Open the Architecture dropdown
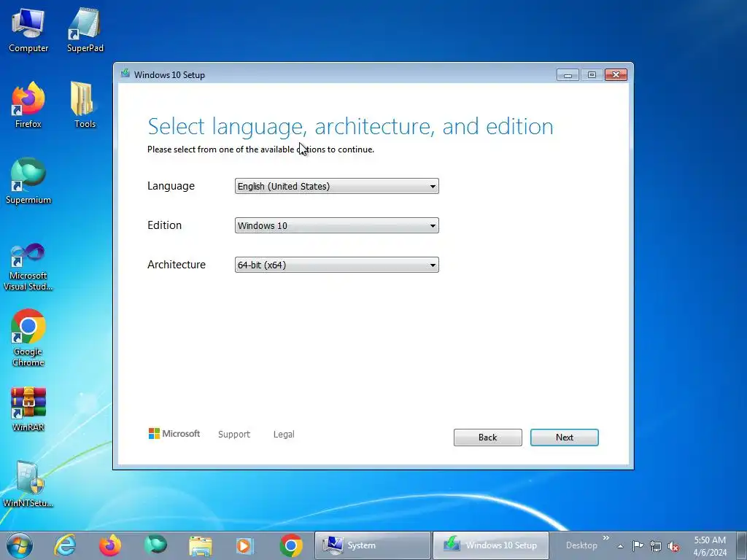Screen dimensions: 747x560 [x=337, y=265]
